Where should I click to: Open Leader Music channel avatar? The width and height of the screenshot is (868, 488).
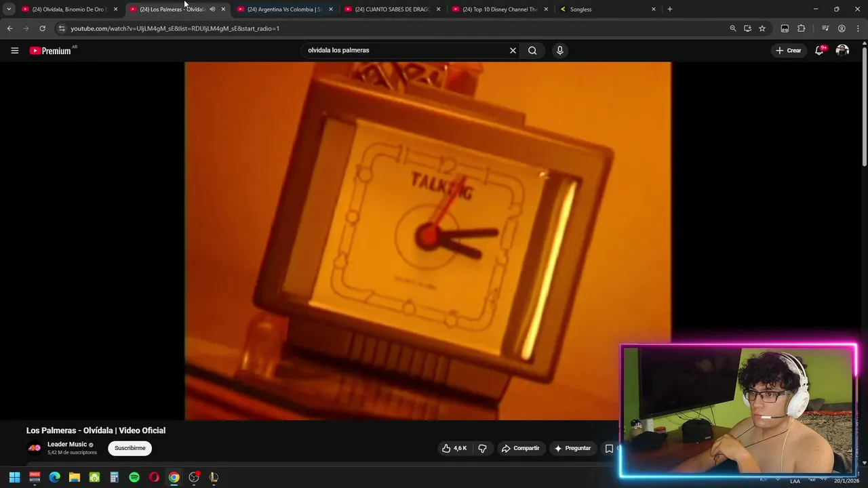(x=34, y=448)
